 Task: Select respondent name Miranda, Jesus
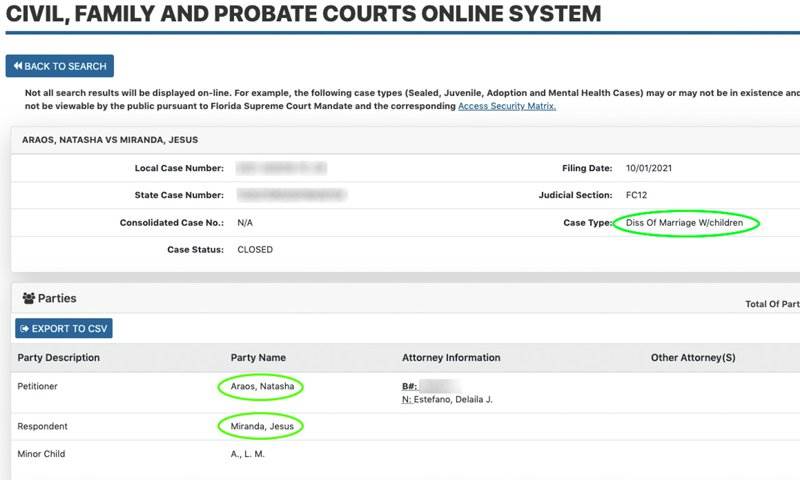[x=260, y=426]
